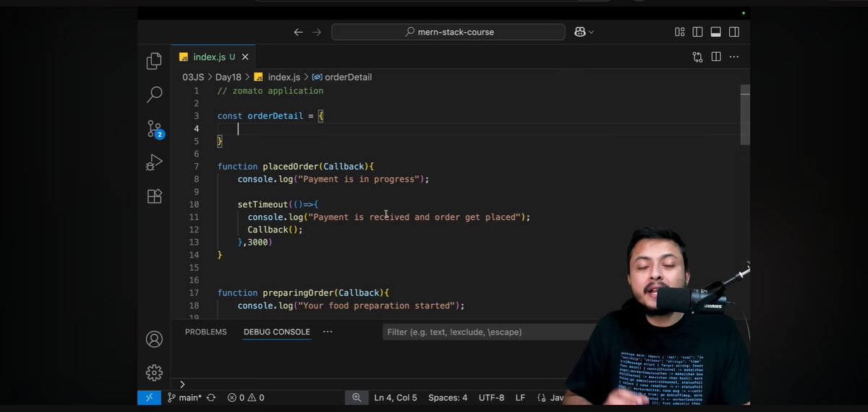
Task: Open the Explorer view in activity bar
Action: click(x=154, y=62)
